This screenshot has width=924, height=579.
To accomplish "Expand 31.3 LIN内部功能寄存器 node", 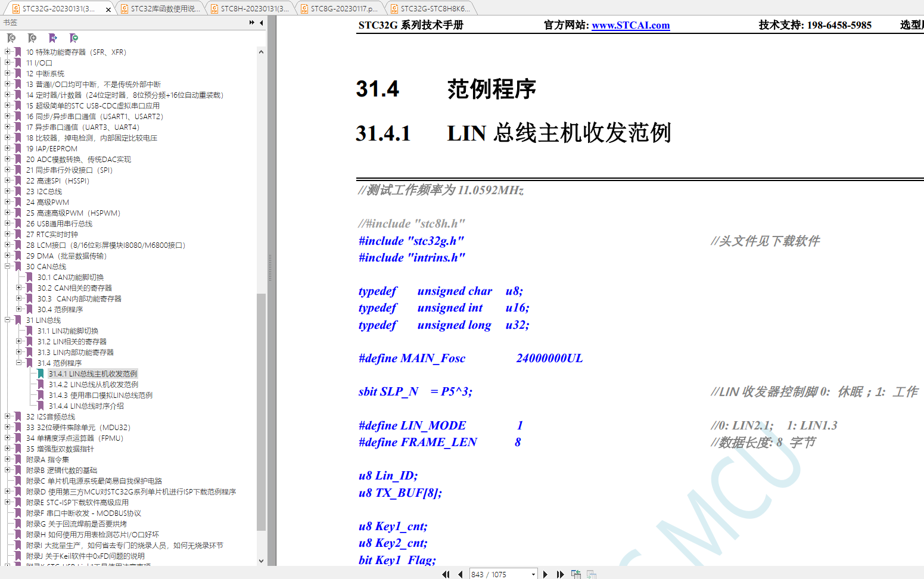I will coord(19,352).
